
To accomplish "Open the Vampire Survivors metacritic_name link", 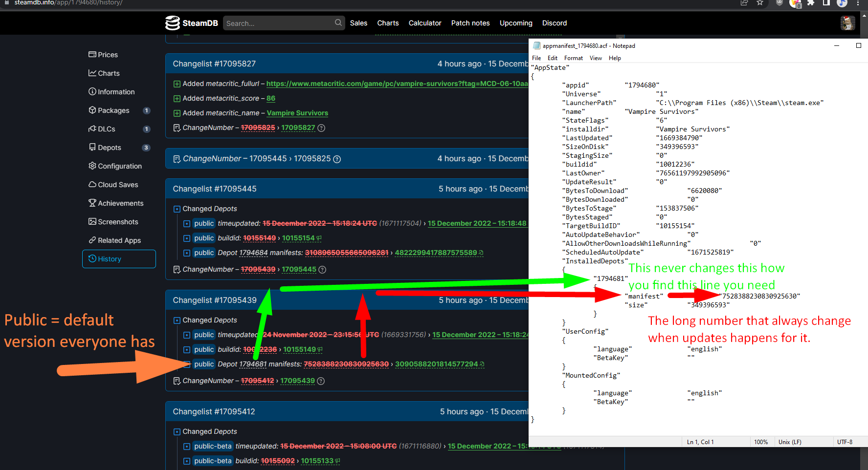I will point(297,113).
